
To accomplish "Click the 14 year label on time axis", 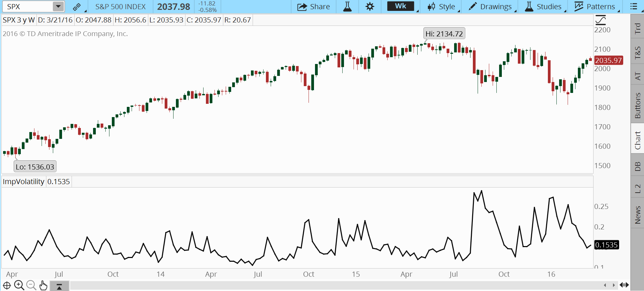I will point(161,274).
